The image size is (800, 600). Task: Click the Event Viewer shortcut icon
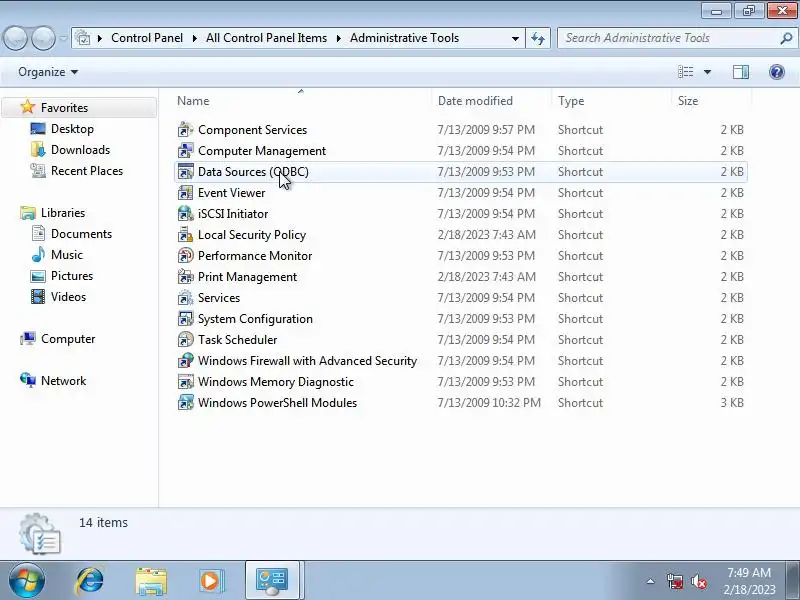tap(185, 192)
